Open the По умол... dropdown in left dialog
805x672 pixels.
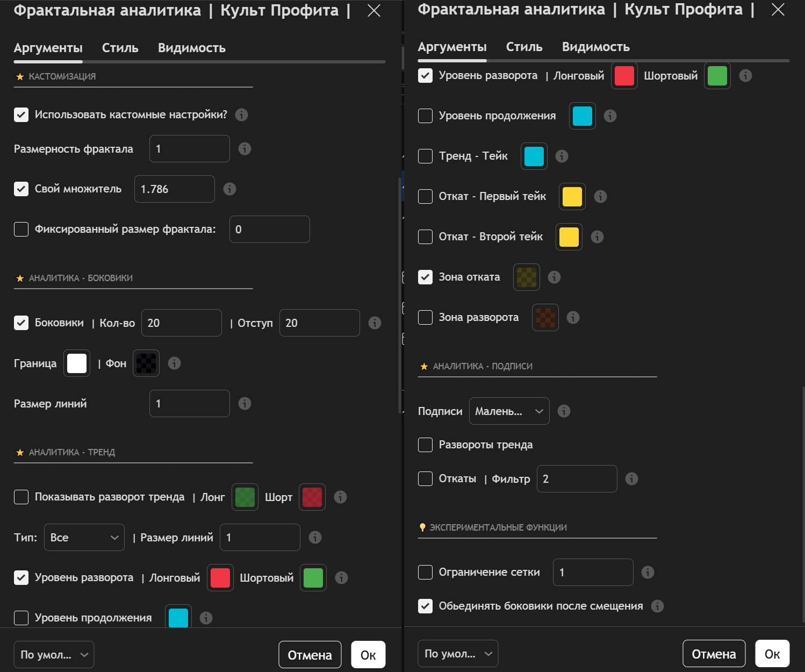pos(54,655)
